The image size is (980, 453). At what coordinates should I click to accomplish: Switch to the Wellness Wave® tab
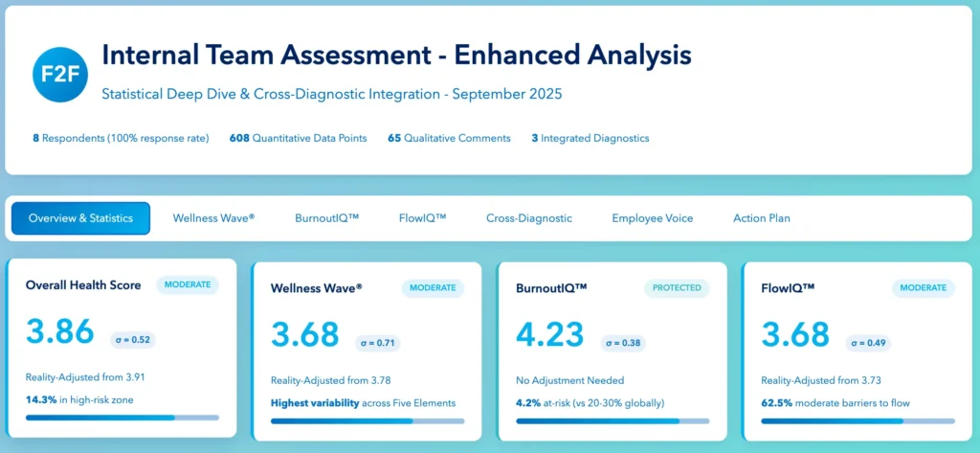point(213,218)
